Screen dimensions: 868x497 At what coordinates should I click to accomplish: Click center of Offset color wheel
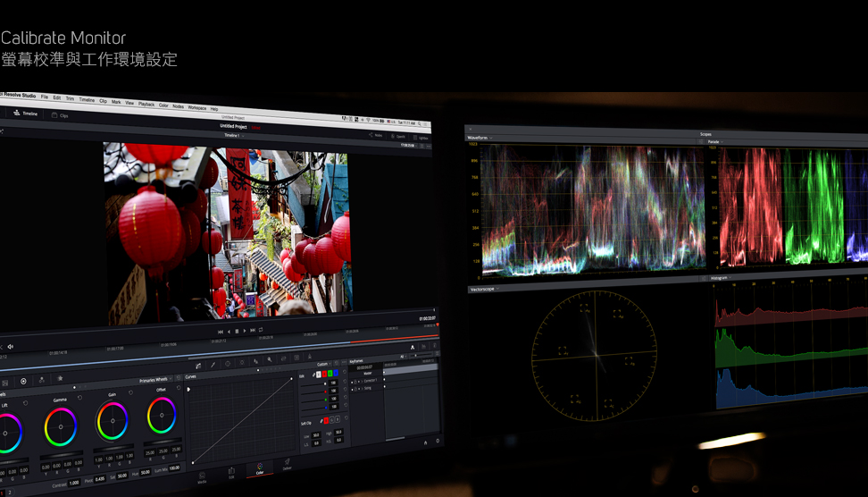click(x=162, y=415)
